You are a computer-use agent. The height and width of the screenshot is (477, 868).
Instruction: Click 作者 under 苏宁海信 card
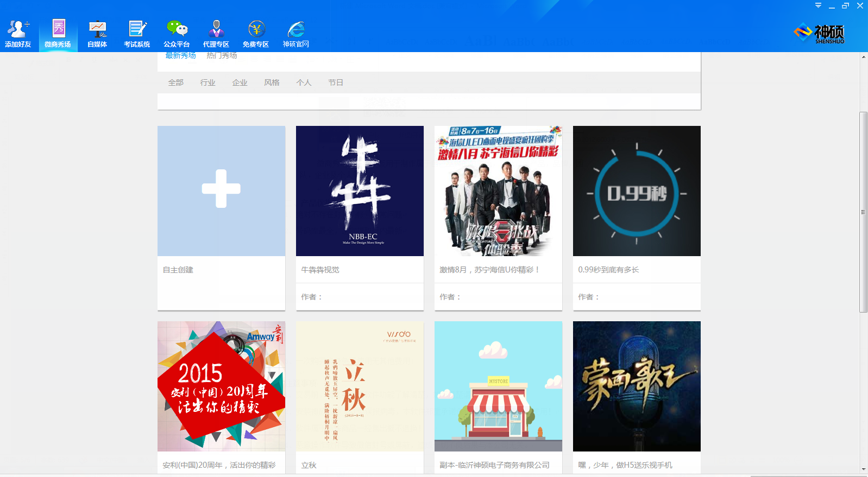[x=451, y=297]
